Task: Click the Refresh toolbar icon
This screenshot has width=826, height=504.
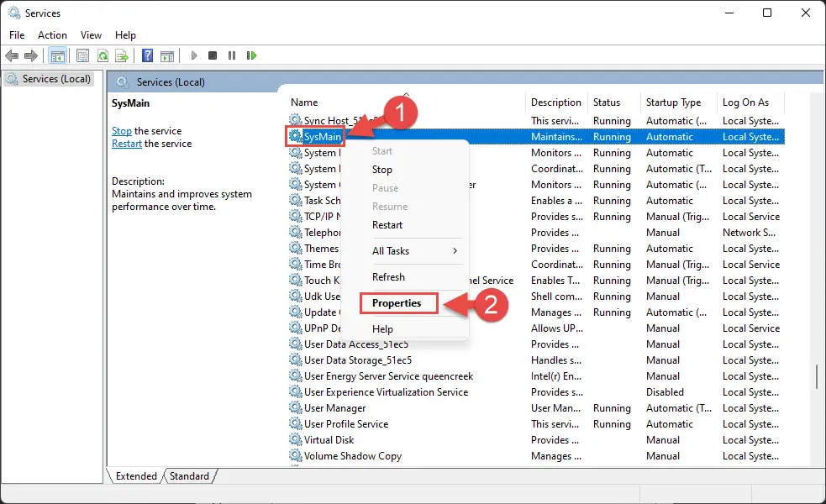Action: coord(103,55)
